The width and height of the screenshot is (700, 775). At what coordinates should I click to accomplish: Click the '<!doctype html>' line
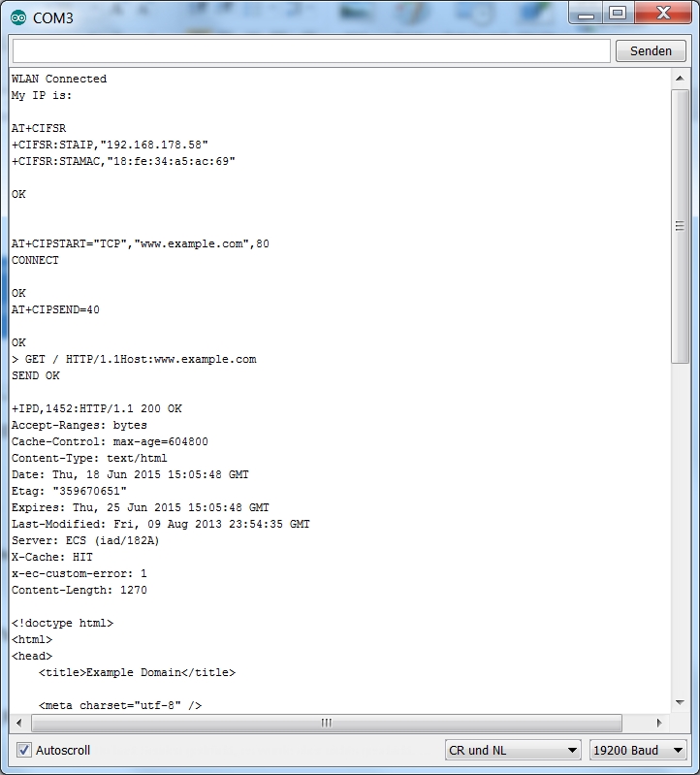pyautogui.click(x=63, y=623)
